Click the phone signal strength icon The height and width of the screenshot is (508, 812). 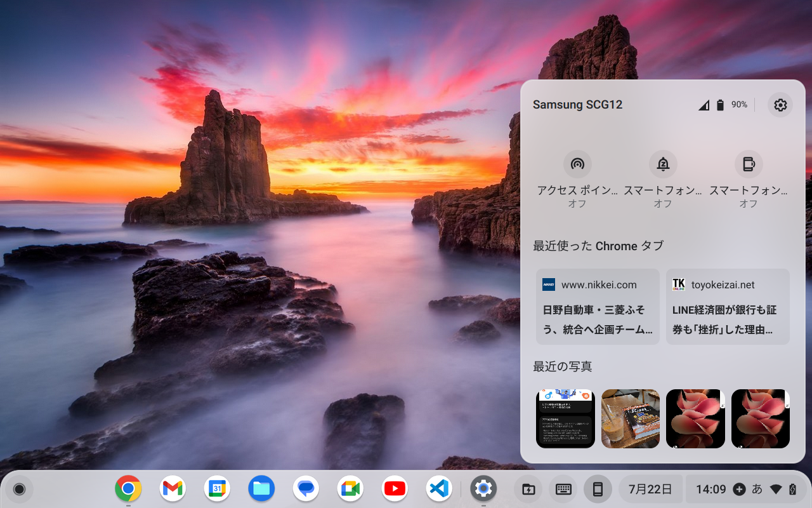pyautogui.click(x=704, y=105)
